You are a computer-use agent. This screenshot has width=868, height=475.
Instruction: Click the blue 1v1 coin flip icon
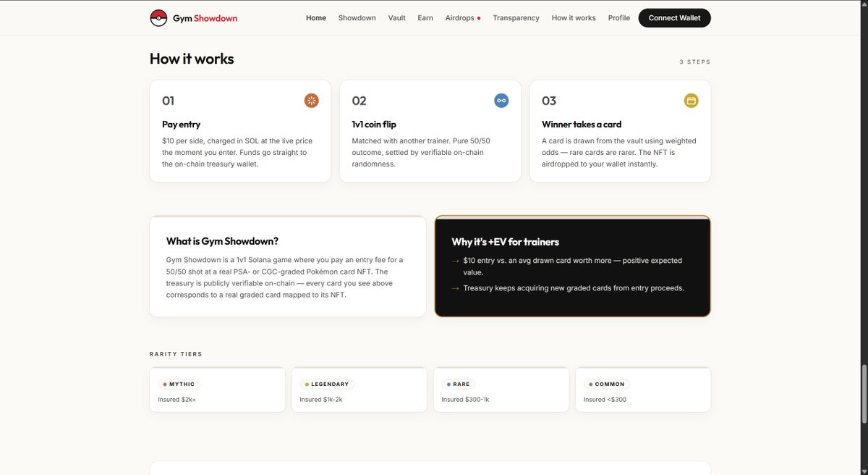501,101
